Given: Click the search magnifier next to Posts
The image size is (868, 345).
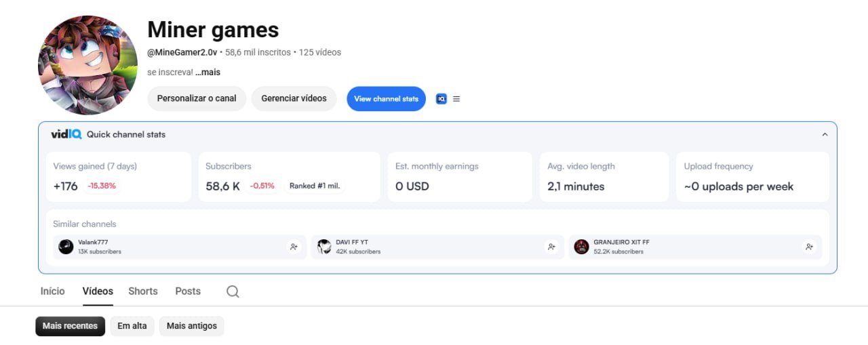Looking at the screenshot, I should click(x=233, y=291).
